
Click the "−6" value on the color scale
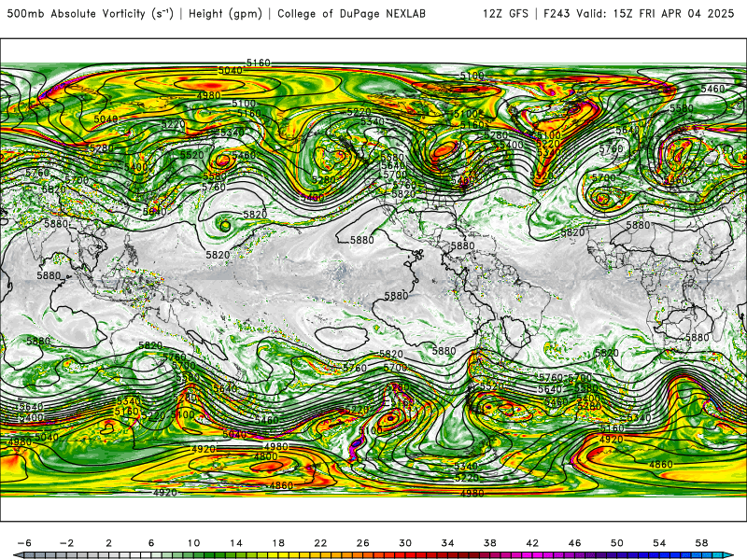coord(24,543)
